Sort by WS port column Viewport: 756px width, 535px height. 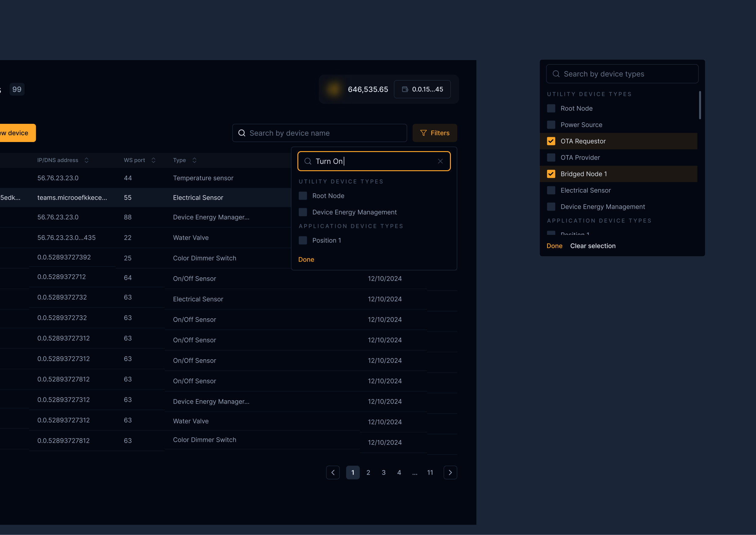(153, 160)
